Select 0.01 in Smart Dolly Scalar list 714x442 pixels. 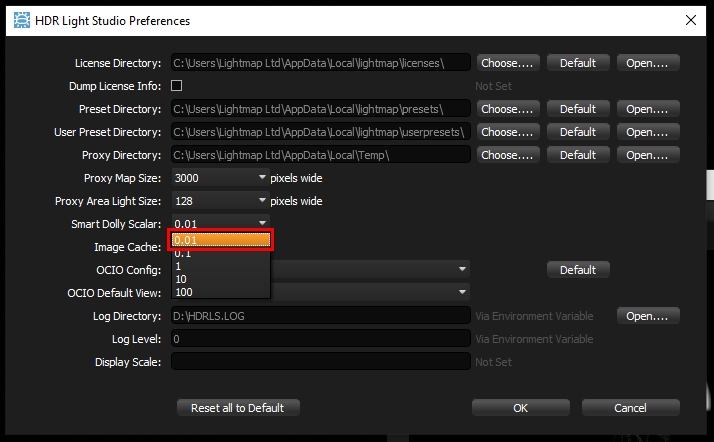pos(221,240)
